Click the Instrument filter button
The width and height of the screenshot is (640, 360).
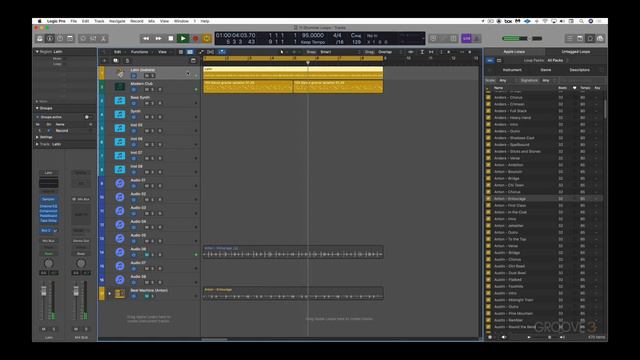pos(512,70)
